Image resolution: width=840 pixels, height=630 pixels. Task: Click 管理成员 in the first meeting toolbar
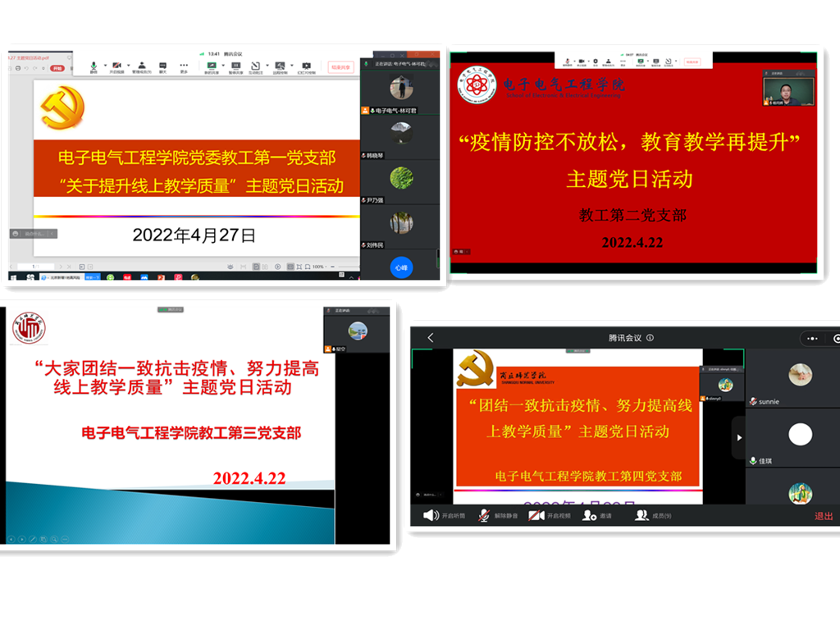pos(141,66)
